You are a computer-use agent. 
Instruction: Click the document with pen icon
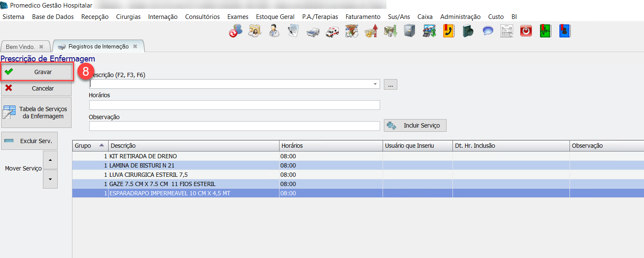(293, 31)
